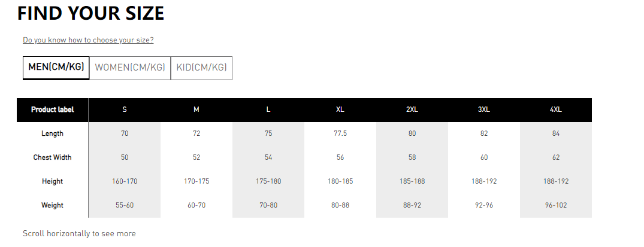Select the 4XL size column header
The image size is (644, 247).
(556, 109)
